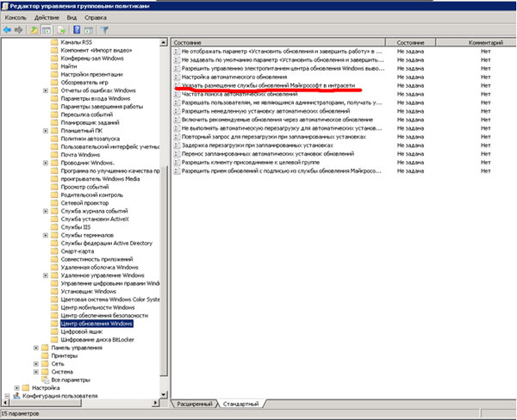Select the 'Все параметры' tree icon

click(x=45, y=379)
